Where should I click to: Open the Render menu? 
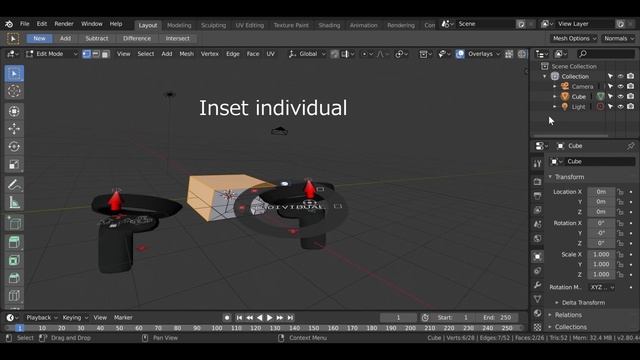click(x=64, y=24)
